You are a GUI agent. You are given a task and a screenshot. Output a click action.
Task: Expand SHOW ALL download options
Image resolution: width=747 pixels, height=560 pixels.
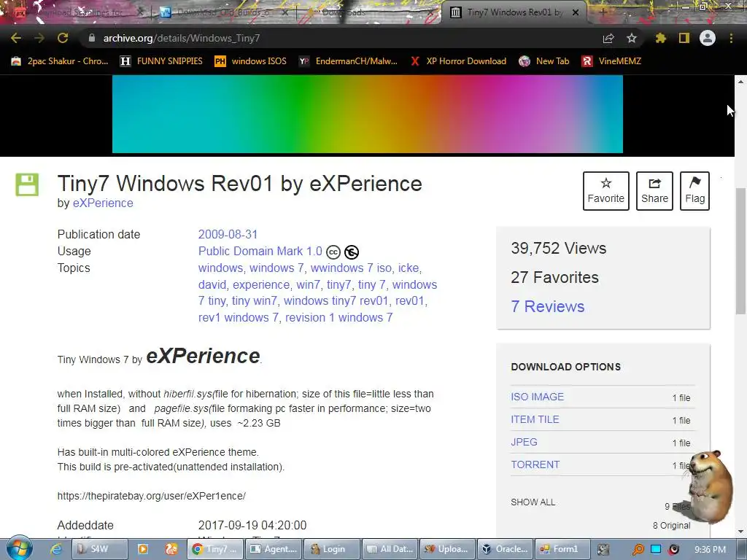(533, 502)
